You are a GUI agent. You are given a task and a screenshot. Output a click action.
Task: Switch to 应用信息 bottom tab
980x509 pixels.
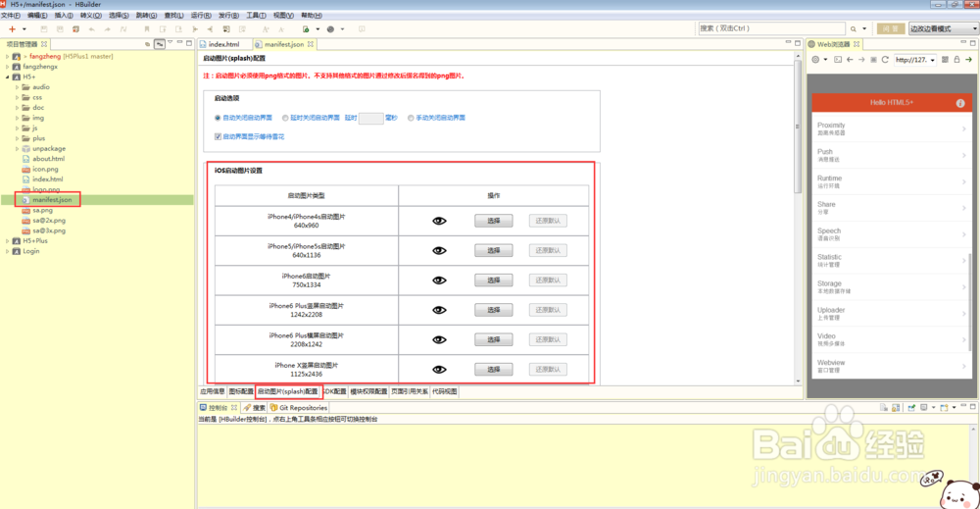pos(213,391)
